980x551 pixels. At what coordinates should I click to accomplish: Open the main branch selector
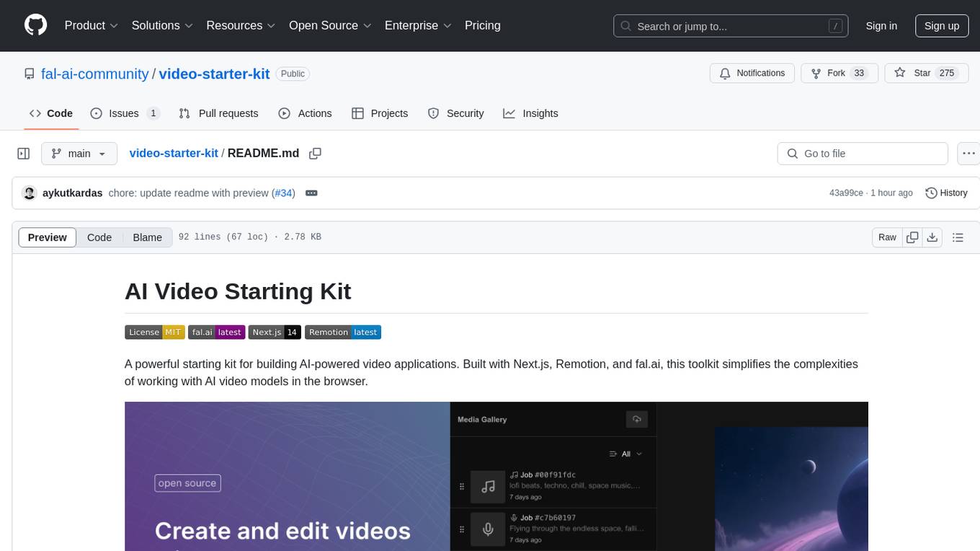click(x=79, y=154)
